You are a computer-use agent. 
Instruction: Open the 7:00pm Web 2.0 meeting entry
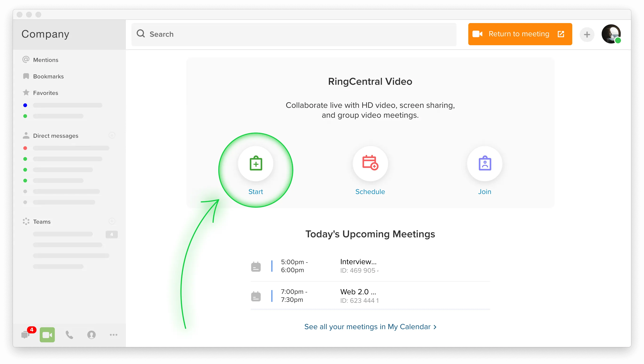point(358,296)
